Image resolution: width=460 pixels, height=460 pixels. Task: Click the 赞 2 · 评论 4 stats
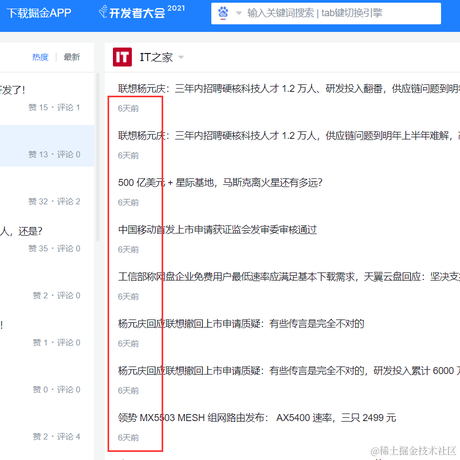tap(56, 436)
